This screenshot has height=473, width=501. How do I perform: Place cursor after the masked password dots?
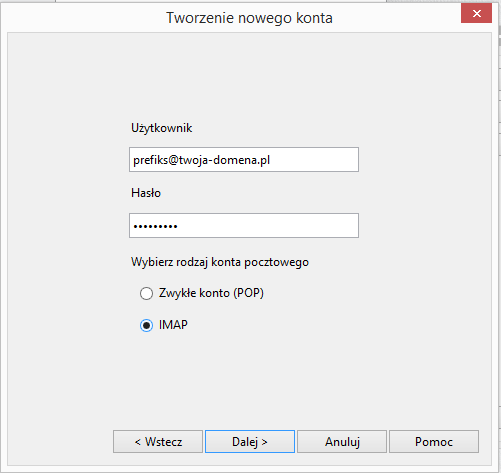(x=179, y=226)
